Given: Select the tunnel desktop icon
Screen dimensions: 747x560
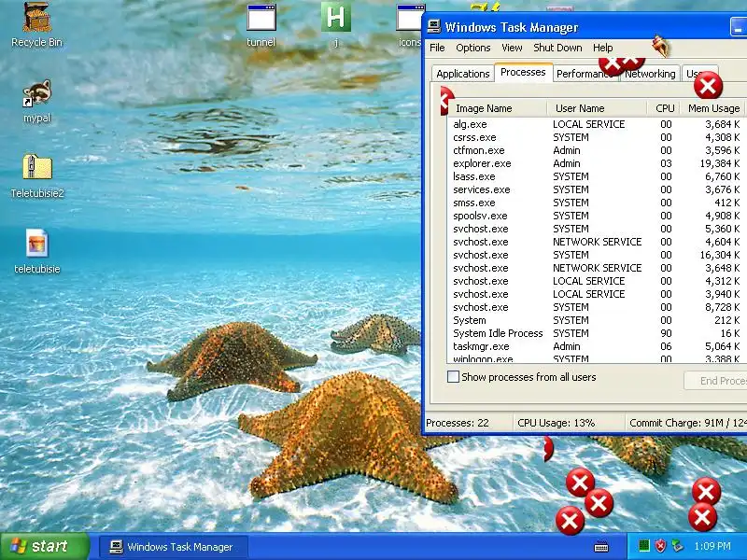Looking at the screenshot, I should coord(261,25).
